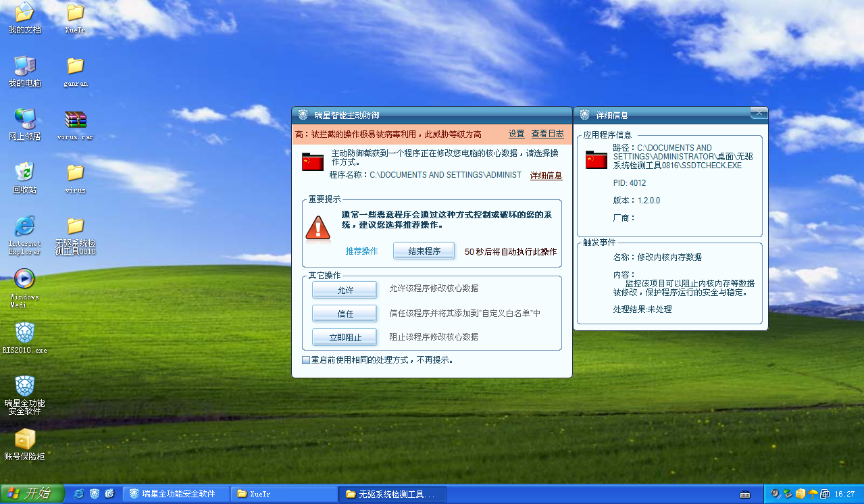Switch to 瑞星全功能安全软件 taskbar item
Screen dimensions: 864x504
coord(177,494)
